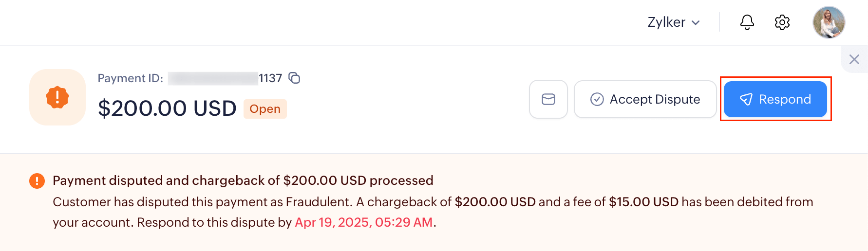
Task: Click the icon button left of Accept Dispute
Action: tap(548, 99)
